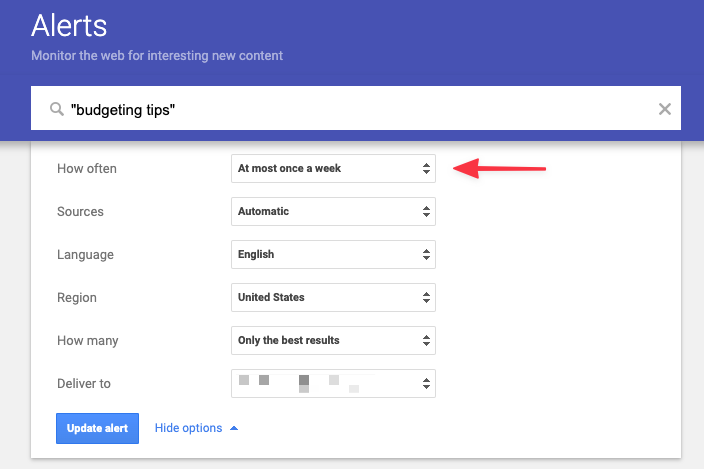Open the How many dropdown
This screenshot has width=704, height=469.
(x=333, y=341)
